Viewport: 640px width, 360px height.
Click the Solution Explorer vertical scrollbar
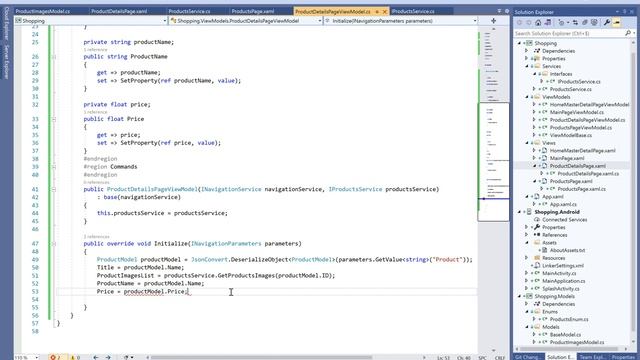[634, 192]
